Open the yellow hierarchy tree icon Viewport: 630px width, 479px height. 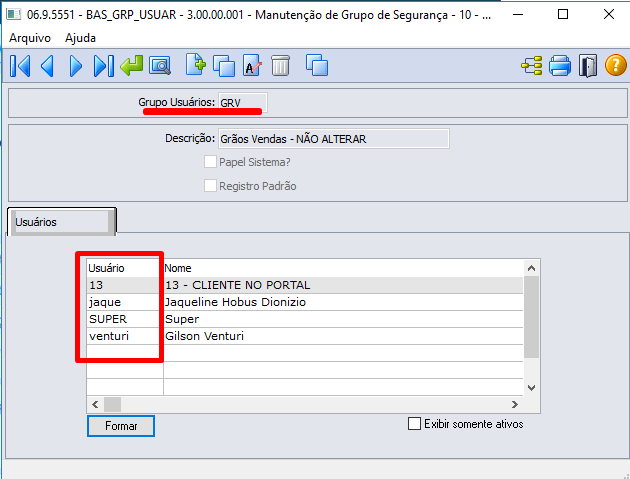[532, 66]
